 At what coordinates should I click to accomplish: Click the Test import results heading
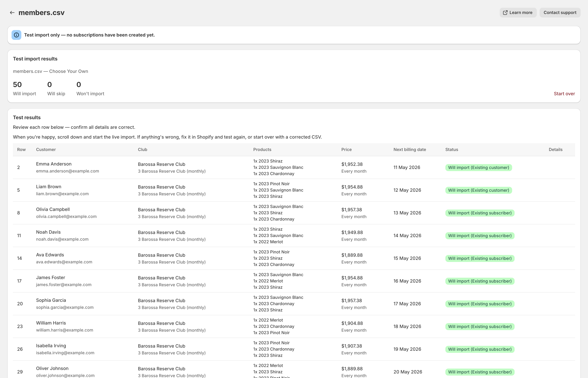35,59
